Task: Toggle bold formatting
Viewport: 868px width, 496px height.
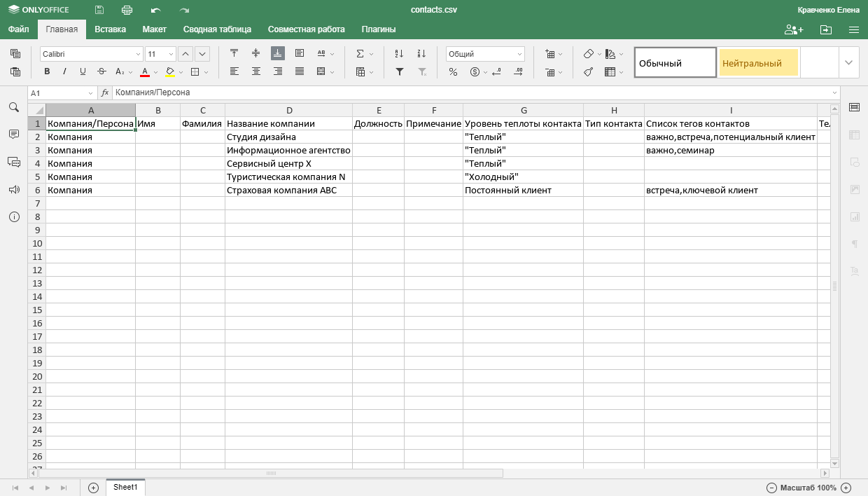Action: click(47, 71)
